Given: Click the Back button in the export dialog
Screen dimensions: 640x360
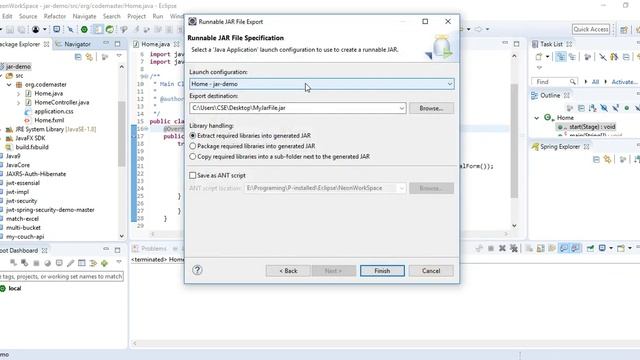Looking at the screenshot, I should click(288, 271).
